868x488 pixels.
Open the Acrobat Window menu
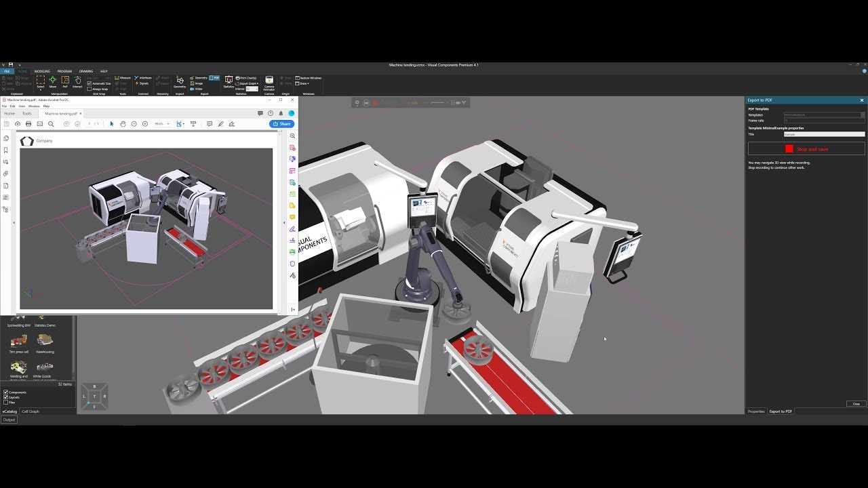point(34,106)
